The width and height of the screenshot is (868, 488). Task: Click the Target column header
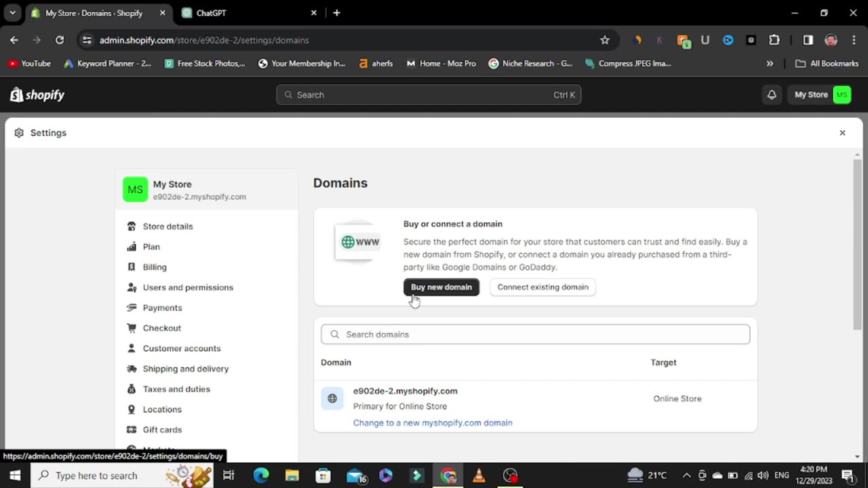(663, 363)
